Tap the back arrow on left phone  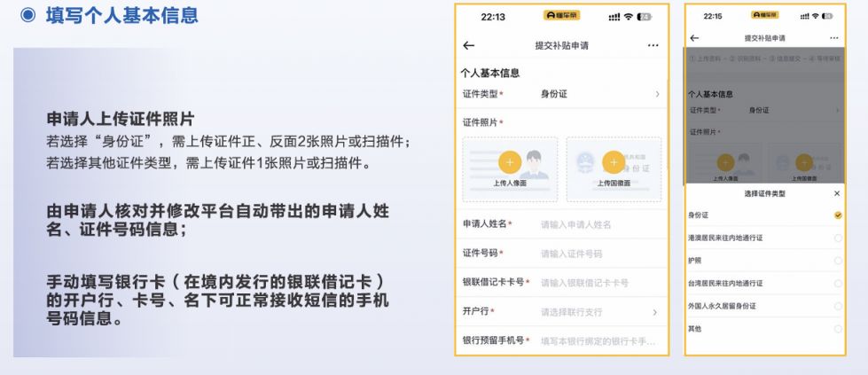tap(469, 45)
